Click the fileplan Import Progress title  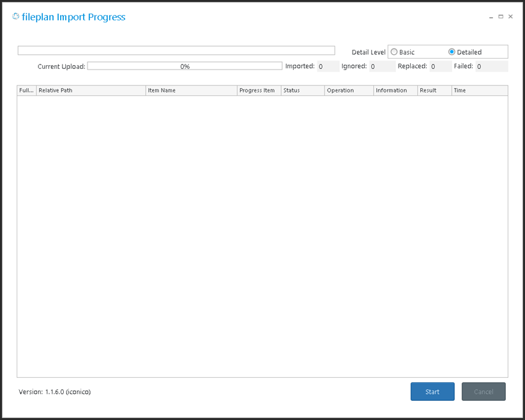coord(73,17)
